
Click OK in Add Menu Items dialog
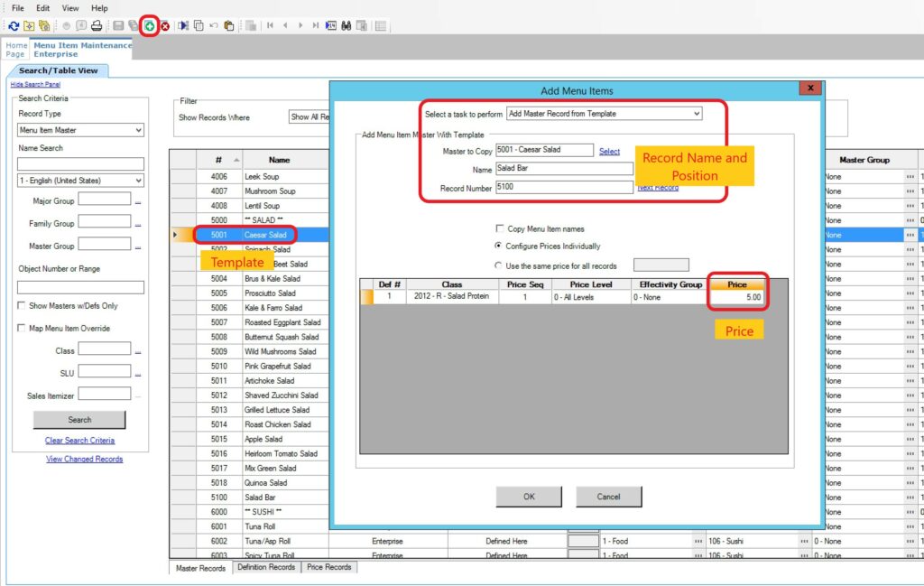[x=529, y=497]
